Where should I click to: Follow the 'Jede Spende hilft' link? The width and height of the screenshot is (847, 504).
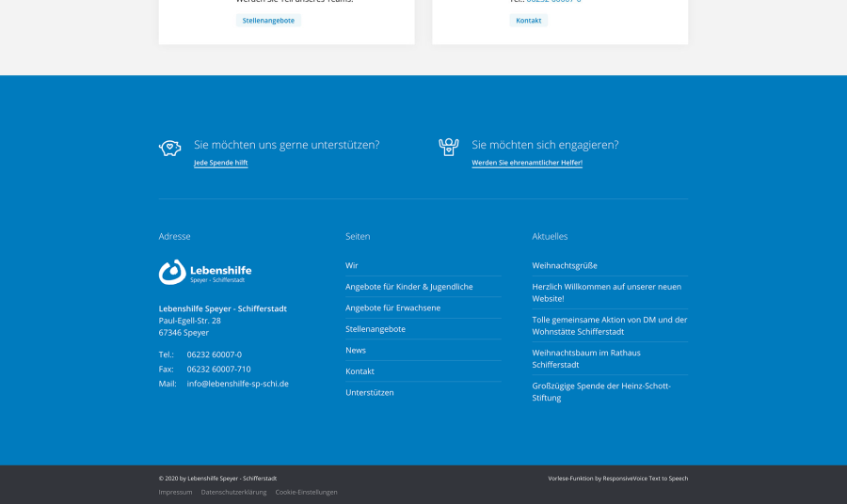click(x=221, y=163)
